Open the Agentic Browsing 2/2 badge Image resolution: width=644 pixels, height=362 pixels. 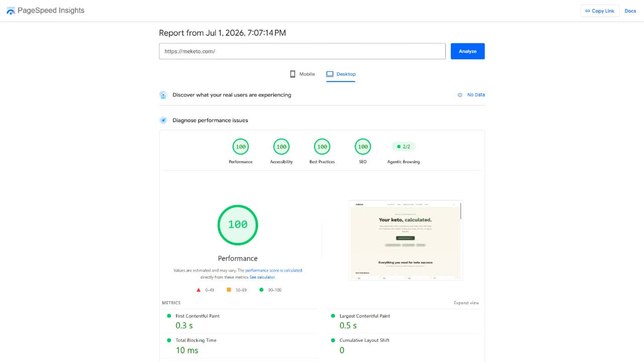pos(404,147)
